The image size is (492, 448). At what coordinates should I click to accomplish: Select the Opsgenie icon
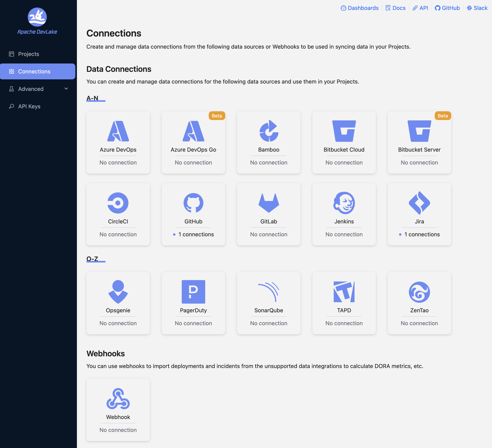coord(118,292)
